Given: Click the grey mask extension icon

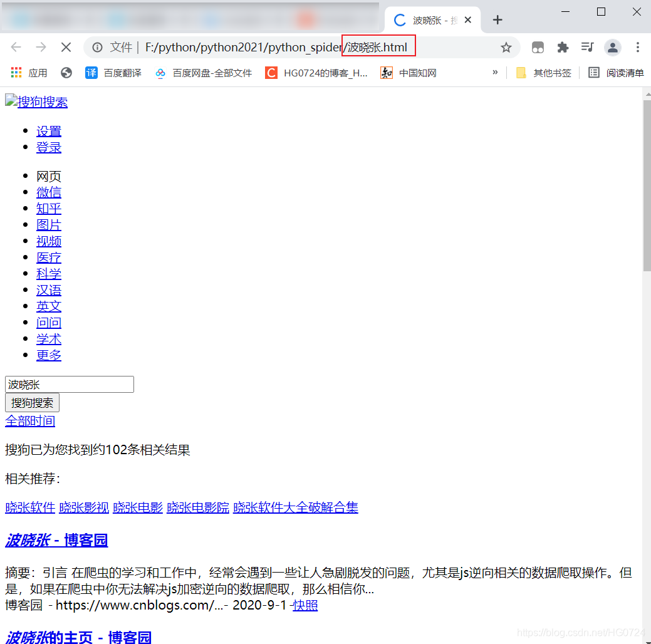Looking at the screenshot, I should tap(538, 48).
